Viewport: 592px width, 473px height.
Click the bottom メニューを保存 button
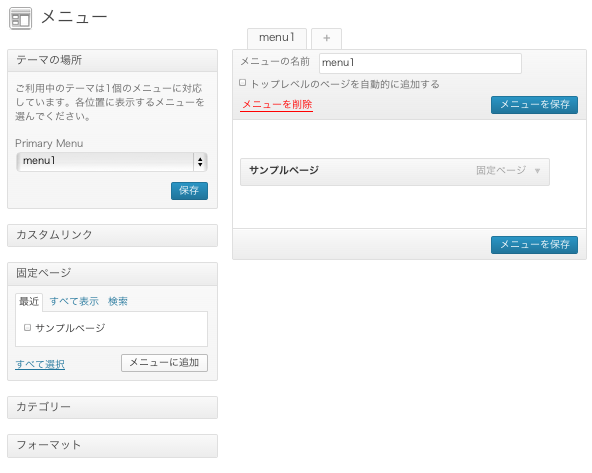[534, 245]
